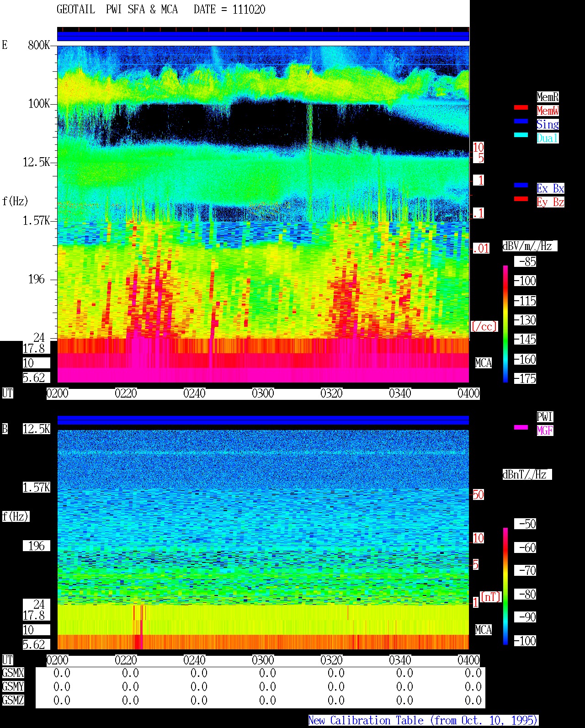This screenshot has height=728, width=585.
Task: Click the blue Ex Bx legend swatch
Action: pyautogui.click(x=521, y=186)
